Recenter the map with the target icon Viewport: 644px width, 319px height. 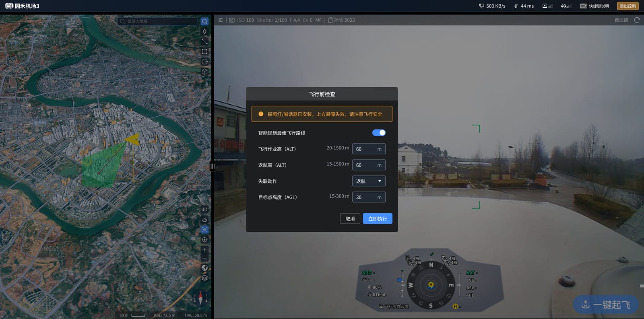(204, 240)
